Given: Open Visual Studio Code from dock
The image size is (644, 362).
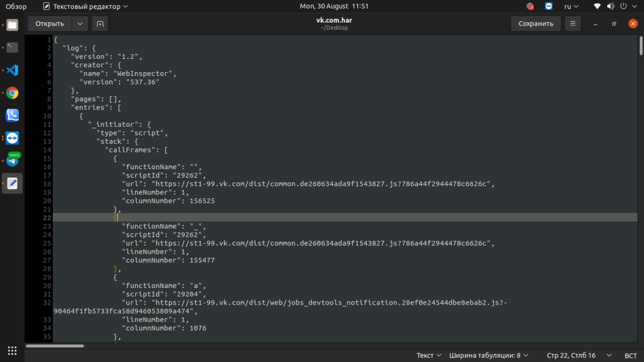Looking at the screenshot, I should point(12,70).
